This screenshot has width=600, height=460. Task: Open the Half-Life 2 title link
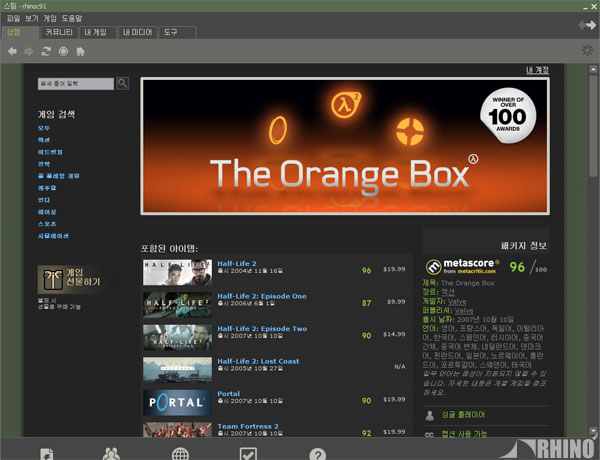236,263
